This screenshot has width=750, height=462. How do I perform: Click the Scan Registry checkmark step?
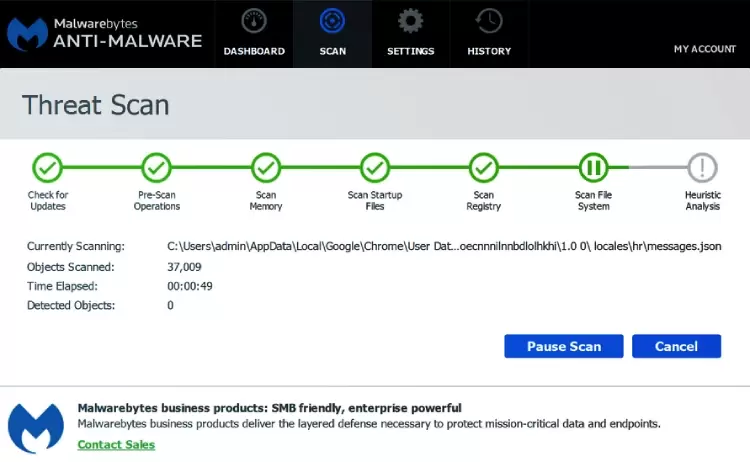tap(484, 168)
